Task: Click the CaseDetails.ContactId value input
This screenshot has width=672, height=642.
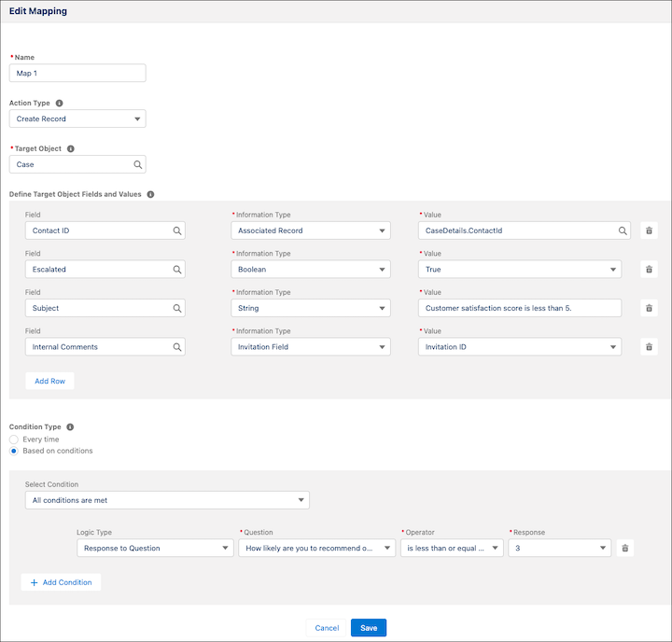Action: coord(525,230)
